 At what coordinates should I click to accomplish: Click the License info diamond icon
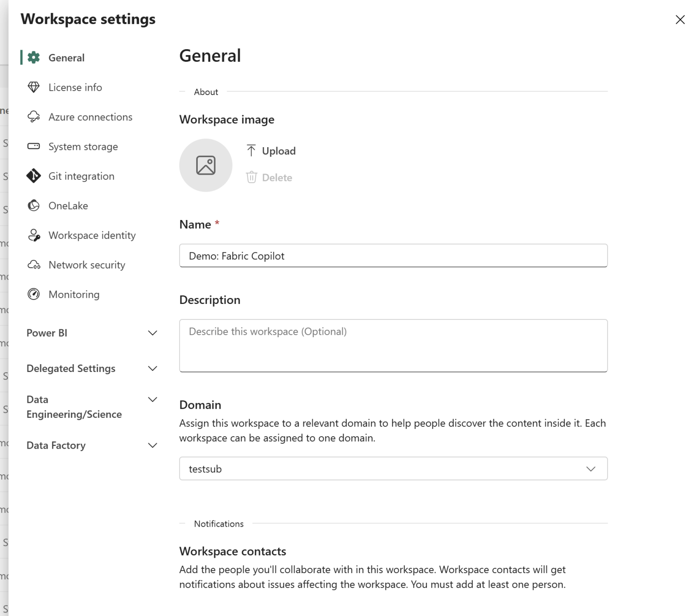point(34,87)
